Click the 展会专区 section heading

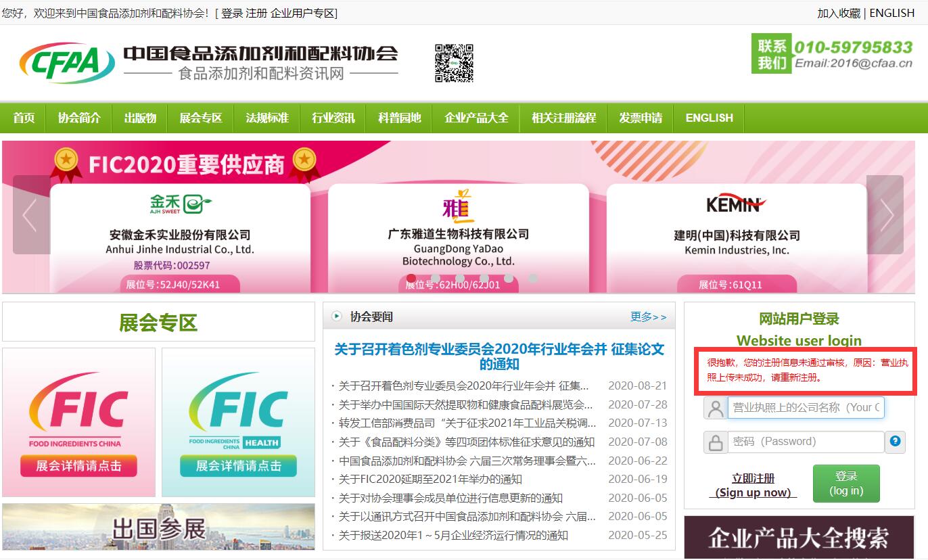pos(158,323)
